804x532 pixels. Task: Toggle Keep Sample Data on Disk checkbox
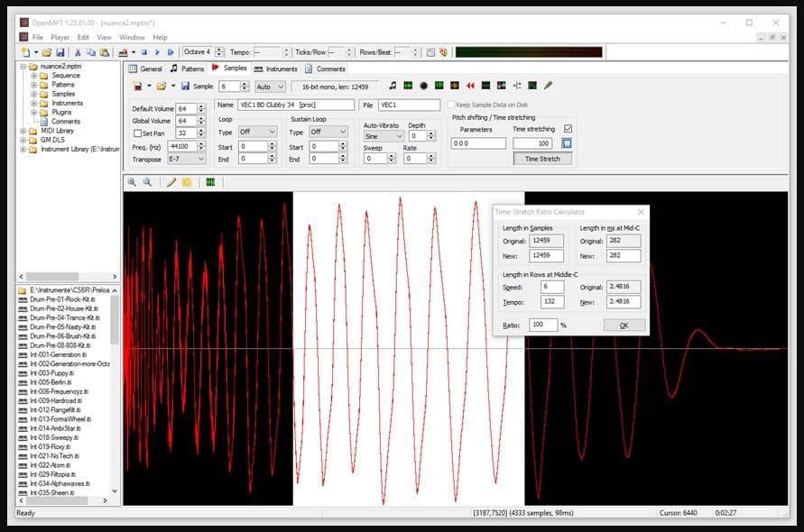451,105
